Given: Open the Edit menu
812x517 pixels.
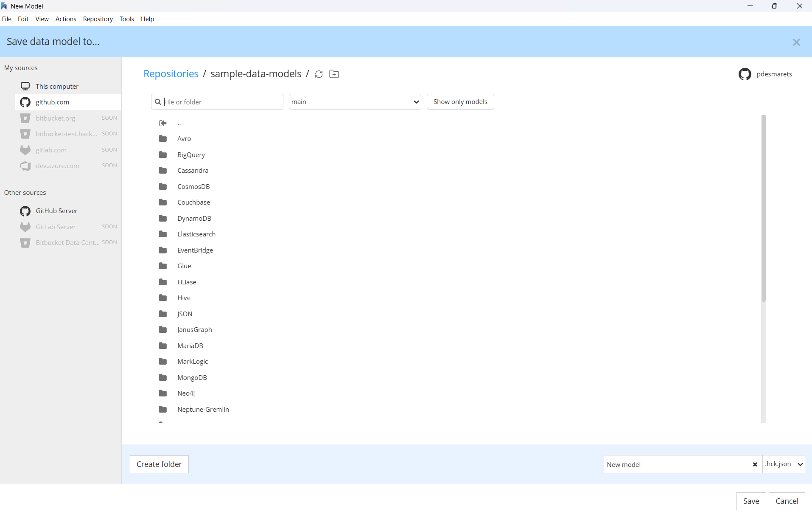Looking at the screenshot, I should click(x=23, y=19).
